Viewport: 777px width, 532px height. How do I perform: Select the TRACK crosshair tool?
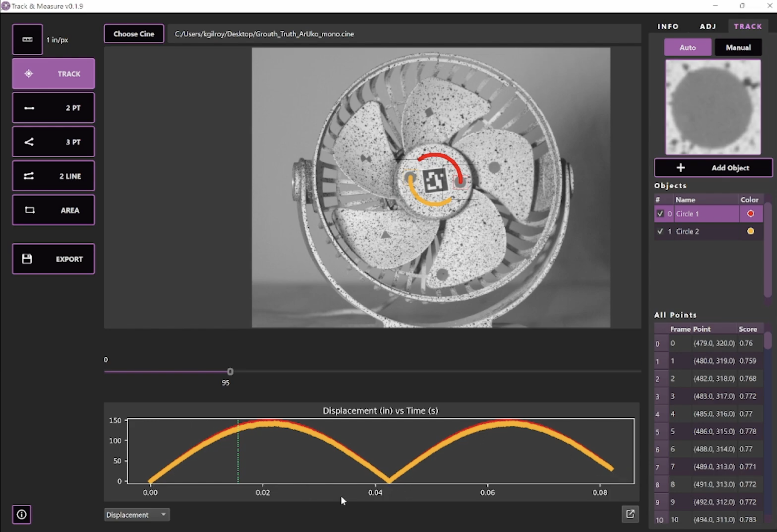53,73
